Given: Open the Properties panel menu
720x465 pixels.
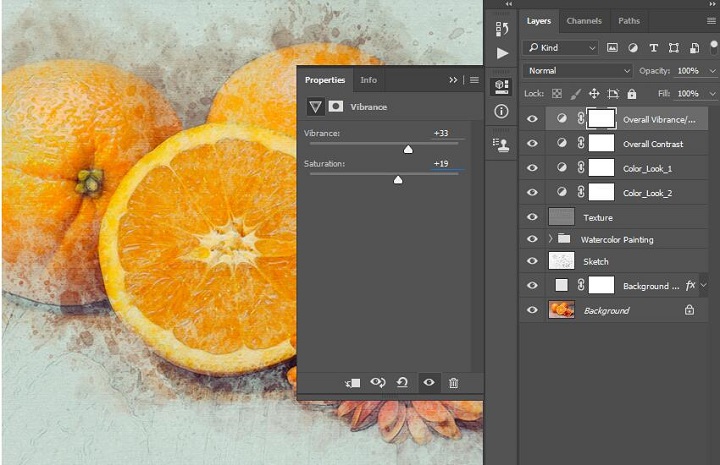Looking at the screenshot, I should point(474,80).
